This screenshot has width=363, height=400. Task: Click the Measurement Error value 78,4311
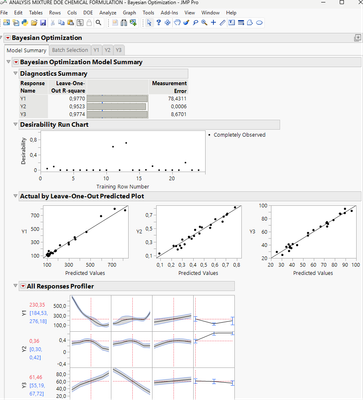point(177,99)
